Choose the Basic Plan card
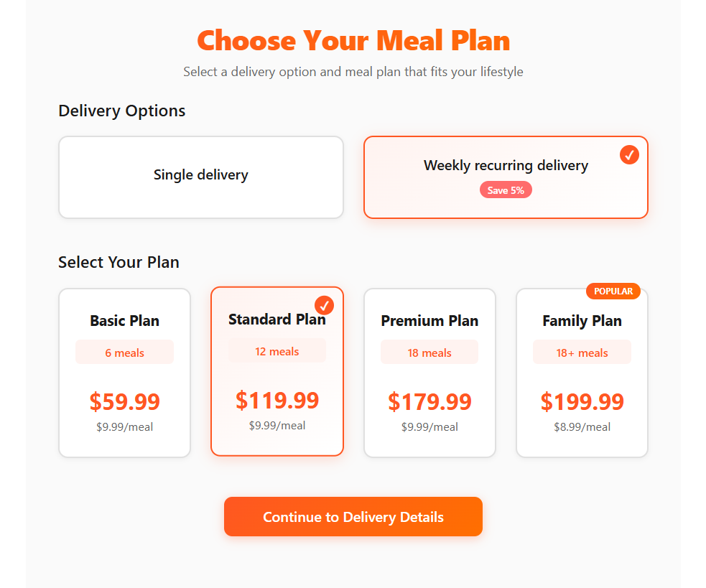 tap(124, 373)
